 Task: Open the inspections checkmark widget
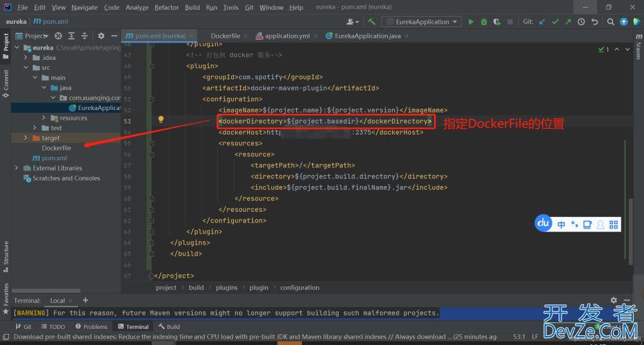pos(604,50)
